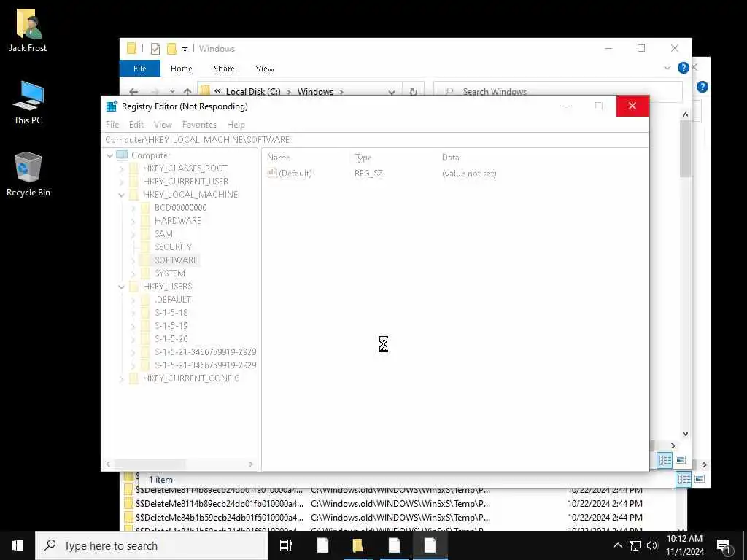Collapse the HKEY_LOCAL_MACHINE node
The width and height of the screenshot is (747, 560).
point(122,195)
